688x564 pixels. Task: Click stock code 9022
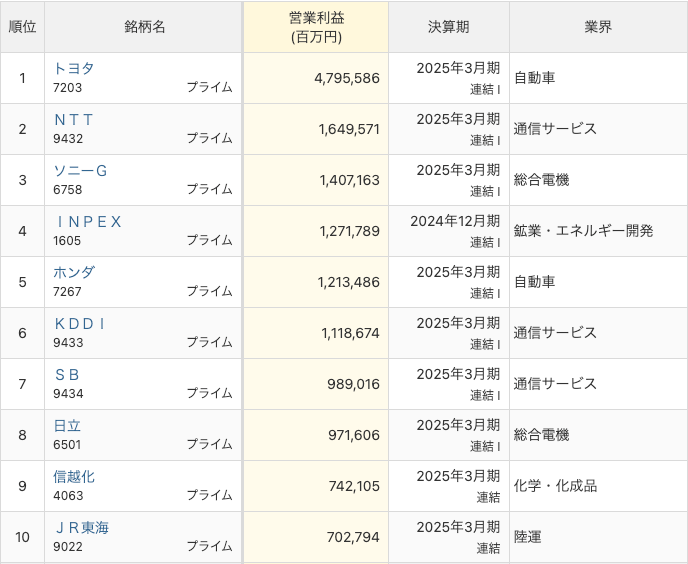coord(68,546)
